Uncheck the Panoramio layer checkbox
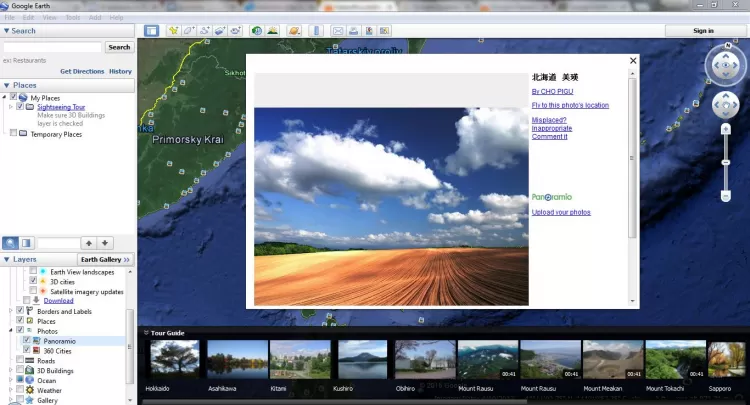The image size is (750, 405). (x=28, y=341)
